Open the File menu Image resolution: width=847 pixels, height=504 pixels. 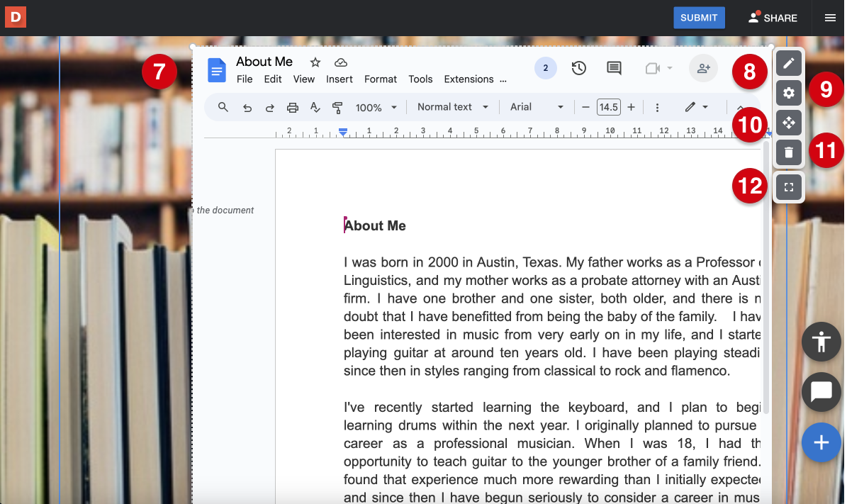pos(244,79)
